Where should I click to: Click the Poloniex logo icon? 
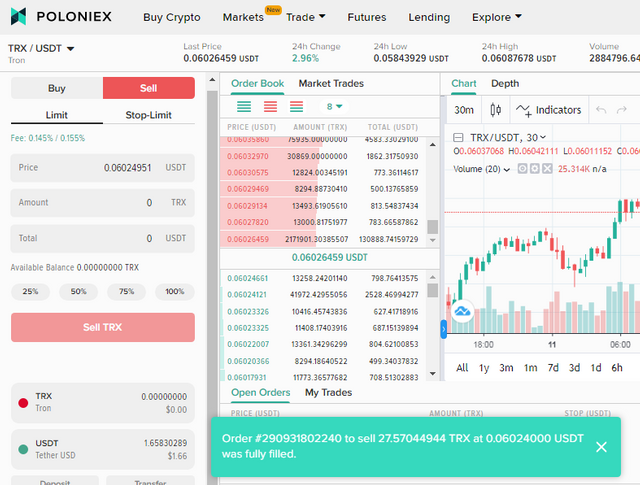pyautogui.click(x=18, y=16)
